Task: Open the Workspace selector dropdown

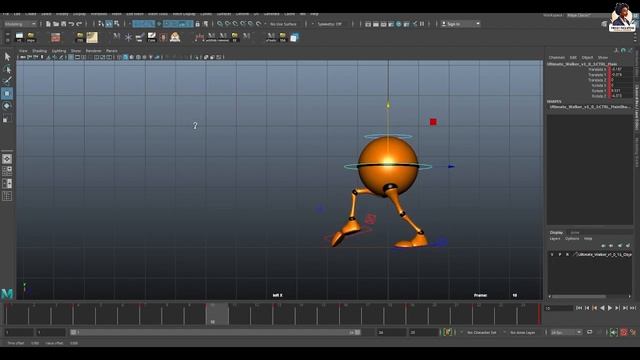Action: tap(588, 16)
